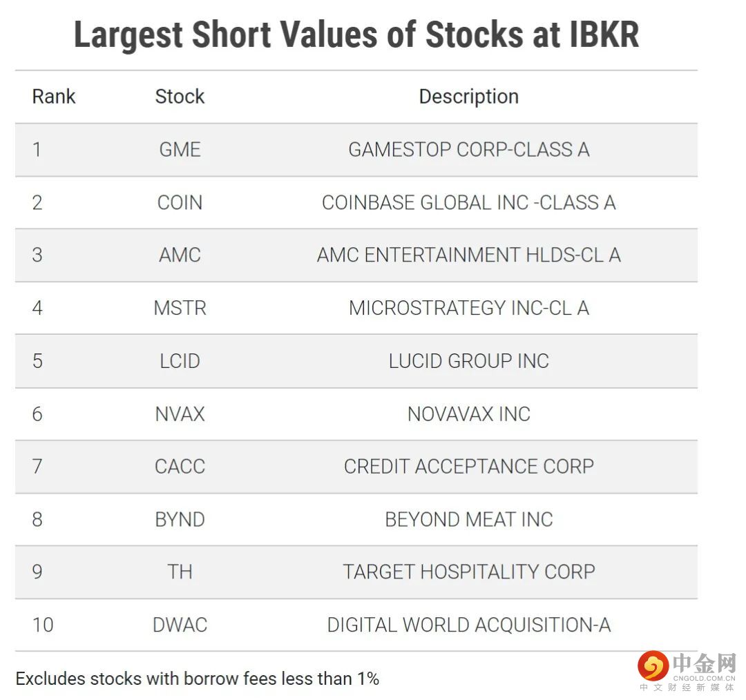Click the Largest Short Values title

tap(356, 35)
